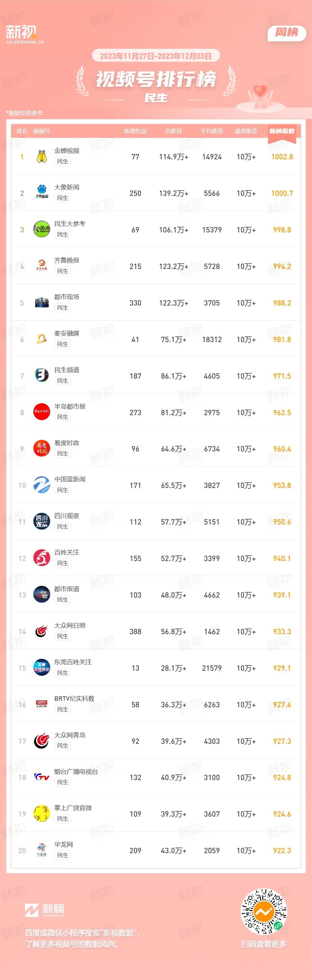Click the 民生 tag under 华龙网
Viewport: 312px width, 980px height.
63,855
